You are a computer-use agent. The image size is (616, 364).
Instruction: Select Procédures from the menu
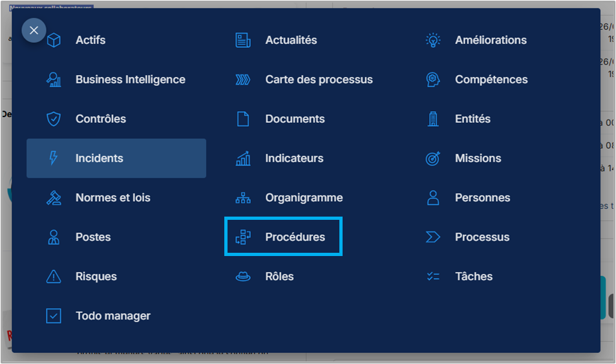pyautogui.click(x=295, y=237)
